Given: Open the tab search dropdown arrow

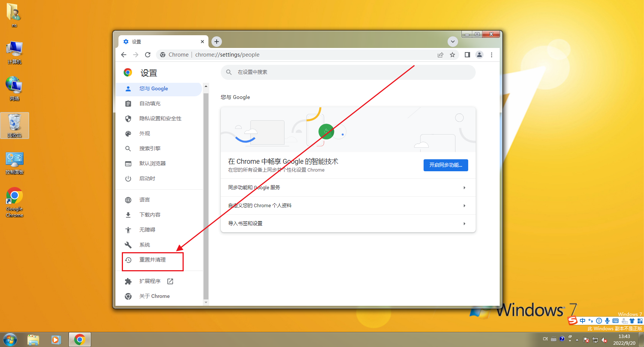Looking at the screenshot, I should (x=452, y=42).
